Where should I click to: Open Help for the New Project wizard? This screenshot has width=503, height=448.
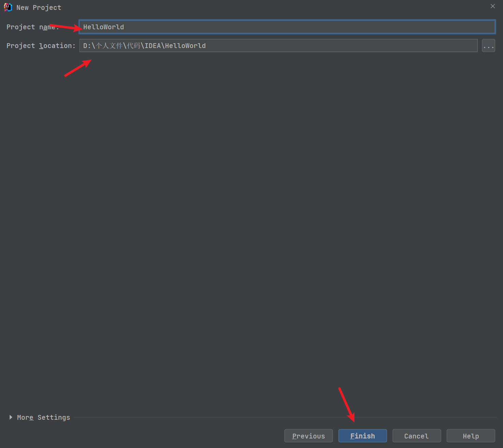click(x=471, y=436)
